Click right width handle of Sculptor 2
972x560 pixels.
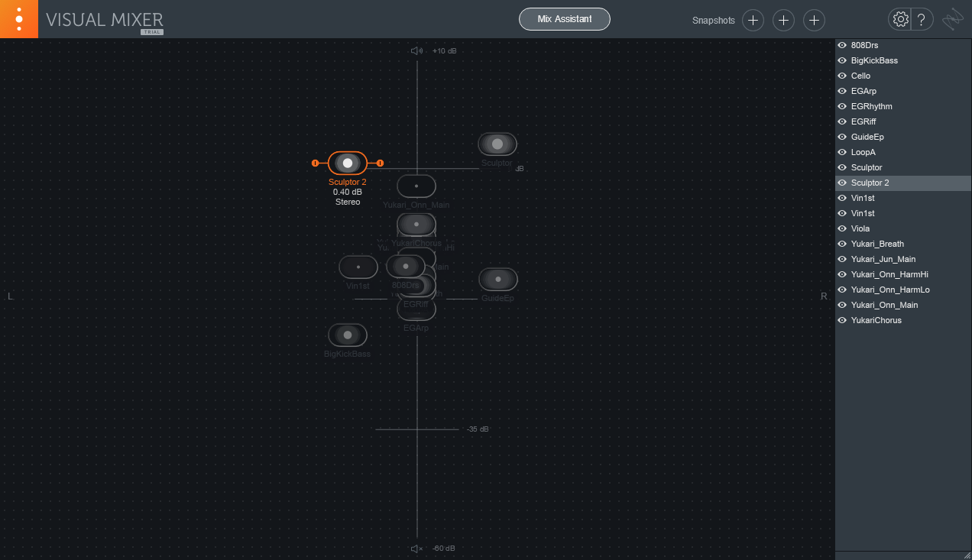point(380,163)
